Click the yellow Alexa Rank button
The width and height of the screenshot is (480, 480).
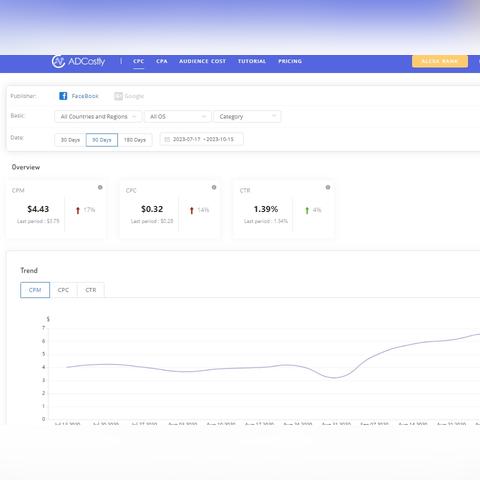click(x=440, y=61)
